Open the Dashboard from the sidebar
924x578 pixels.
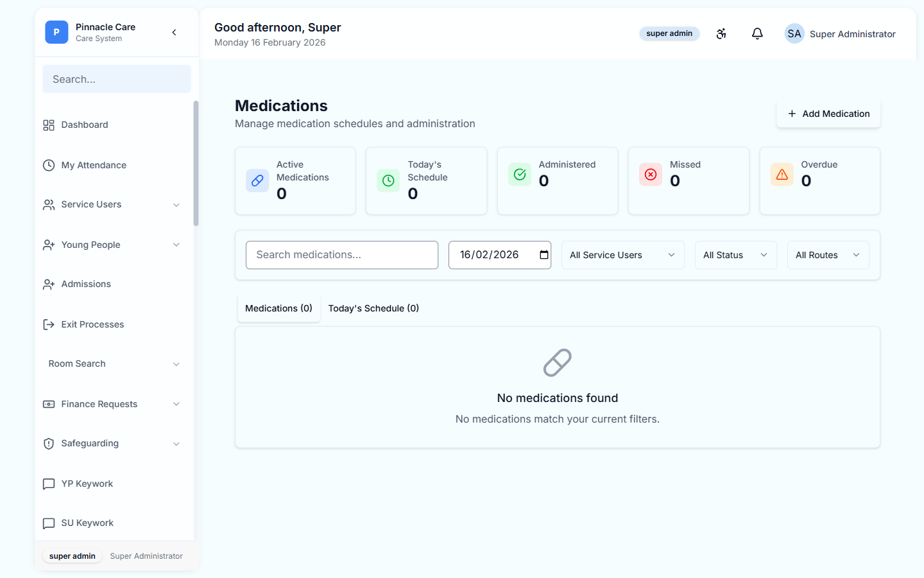pos(83,125)
